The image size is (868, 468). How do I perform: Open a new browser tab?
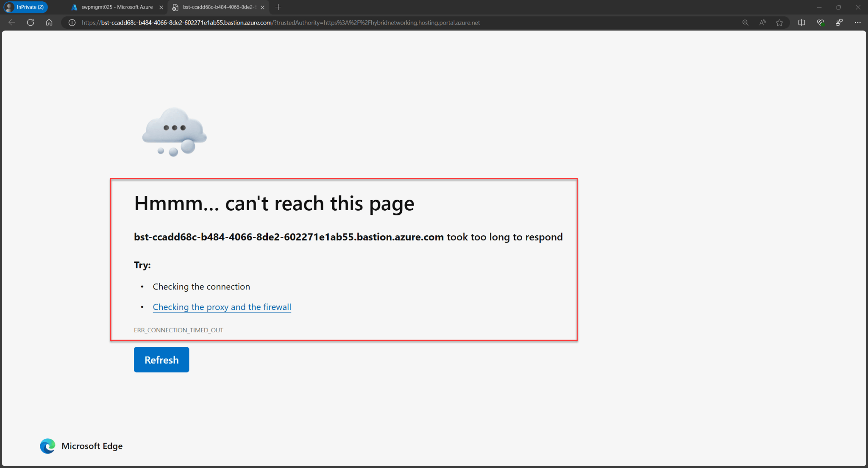[x=278, y=7]
